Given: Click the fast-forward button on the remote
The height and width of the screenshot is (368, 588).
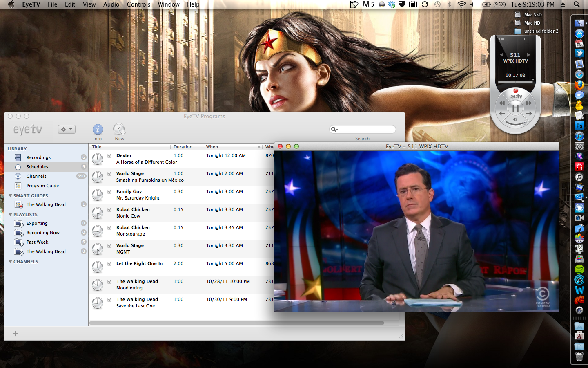Looking at the screenshot, I should [x=529, y=103].
